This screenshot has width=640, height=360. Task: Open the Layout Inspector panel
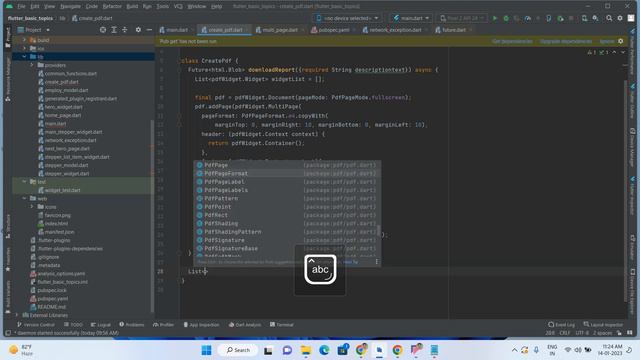603,324
